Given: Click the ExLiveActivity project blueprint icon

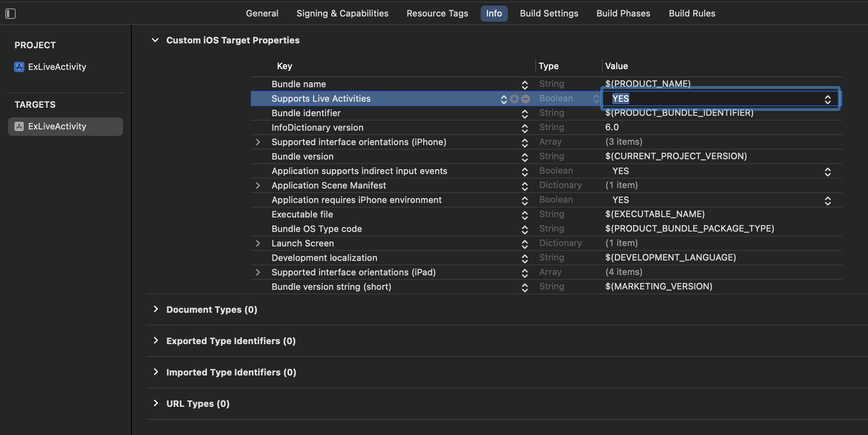Looking at the screenshot, I should (x=19, y=67).
